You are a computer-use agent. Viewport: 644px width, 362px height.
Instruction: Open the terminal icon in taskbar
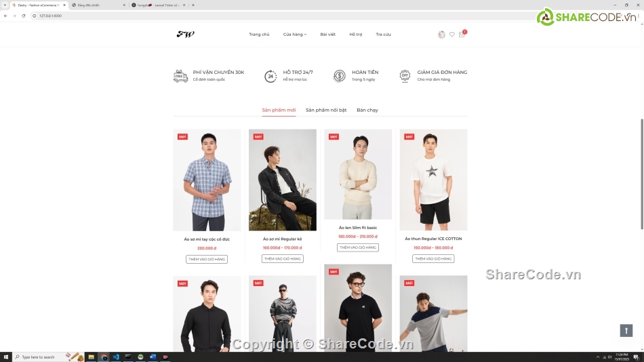tap(128, 357)
